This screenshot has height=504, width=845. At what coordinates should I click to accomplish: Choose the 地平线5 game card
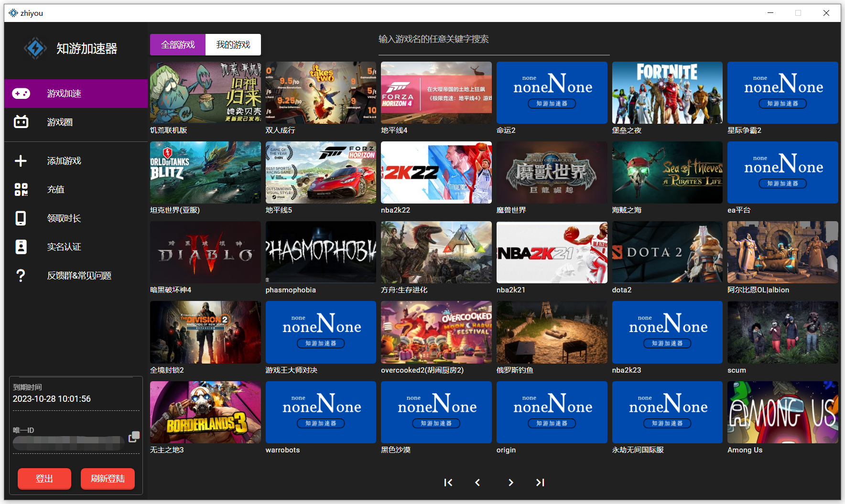pos(321,172)
